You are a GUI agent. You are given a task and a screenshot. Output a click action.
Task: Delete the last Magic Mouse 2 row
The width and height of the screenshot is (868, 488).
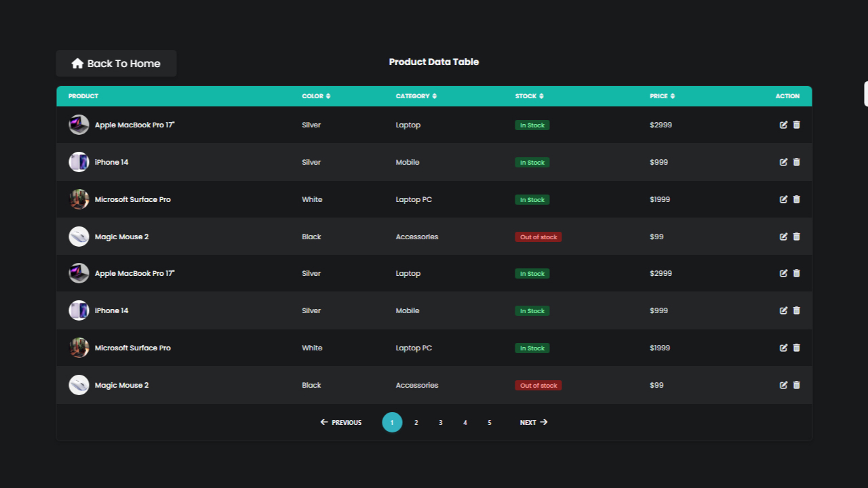(x=797, y=385)
